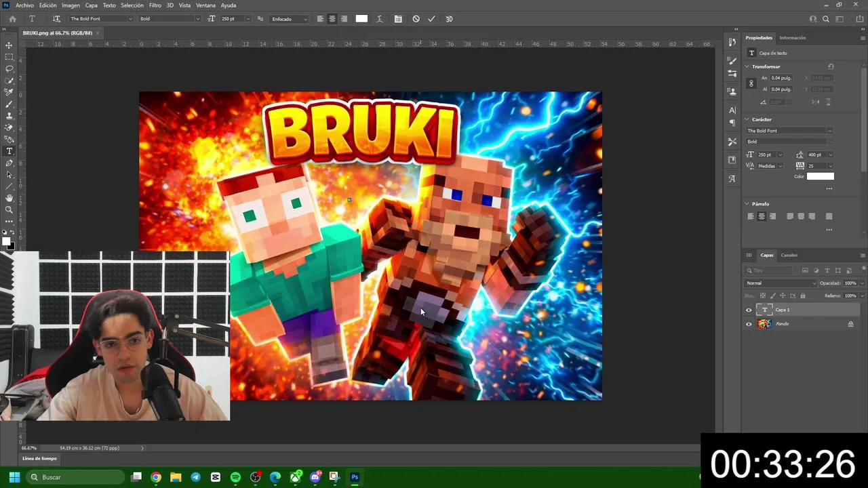
Task: Align text right in options bar
Action: coord(344,19)
